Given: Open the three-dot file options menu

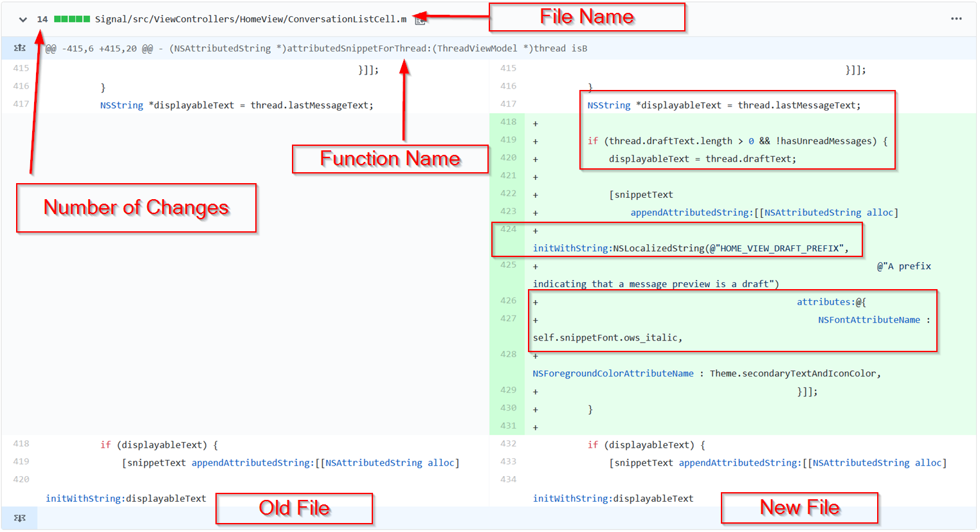Looking at the screenshot, I should (956, 19).
